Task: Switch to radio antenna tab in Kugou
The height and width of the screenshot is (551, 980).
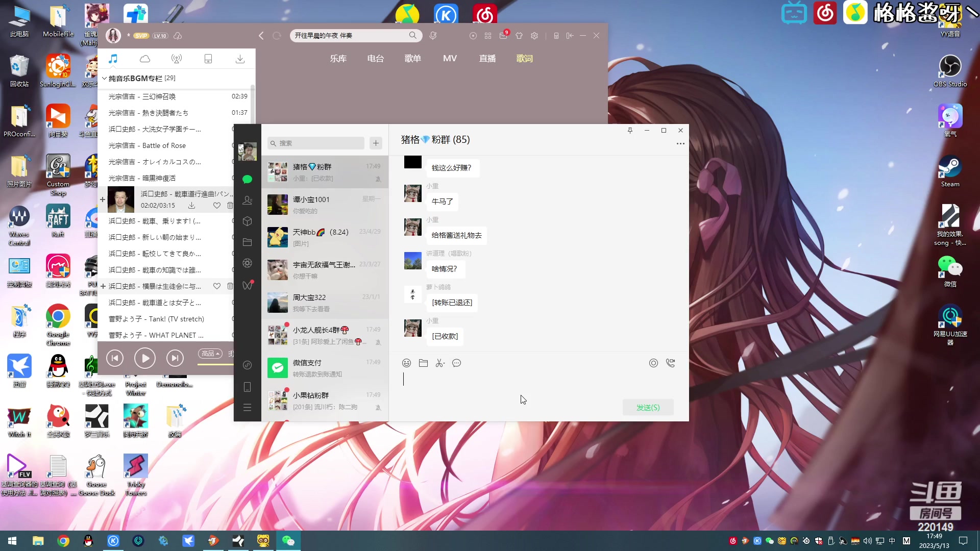Action: [177, 59]
